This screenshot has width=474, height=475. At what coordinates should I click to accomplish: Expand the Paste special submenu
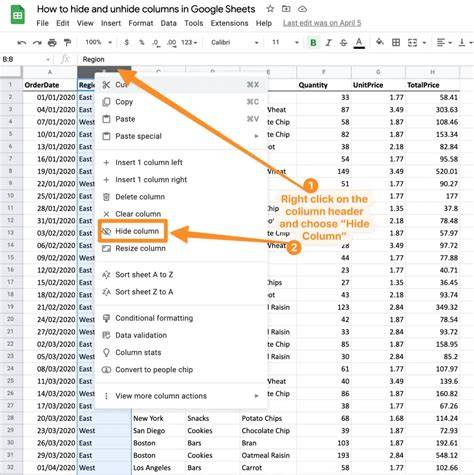(x=181, y=136)
